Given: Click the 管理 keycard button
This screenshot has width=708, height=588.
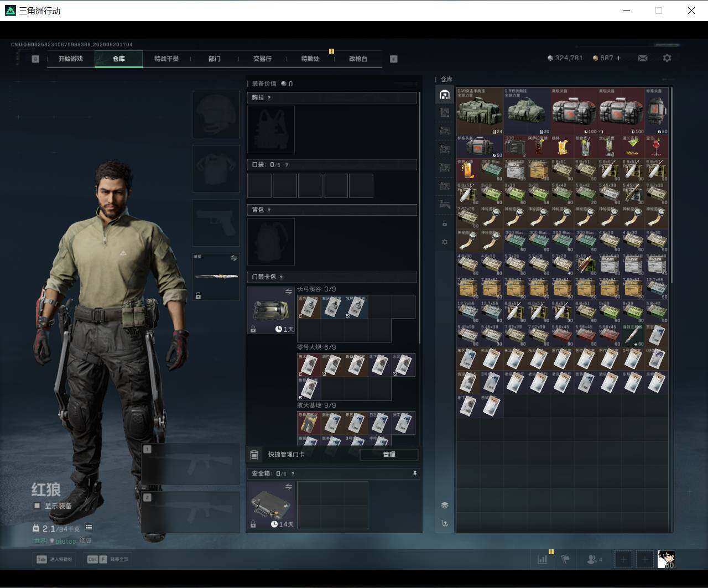Looking at the screenshot, I should click(x=389, y=455).
